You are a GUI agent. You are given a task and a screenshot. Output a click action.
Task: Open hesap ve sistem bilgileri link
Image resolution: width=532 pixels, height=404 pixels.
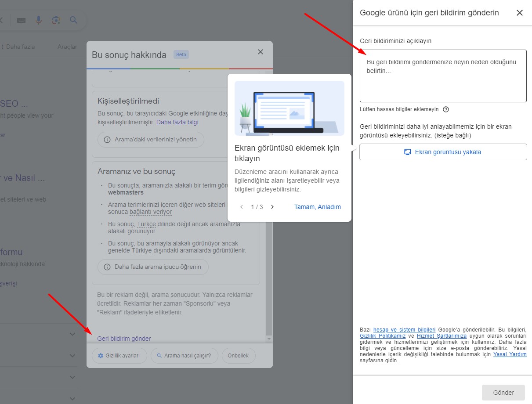pyautogui.click(x=404, y=330)
